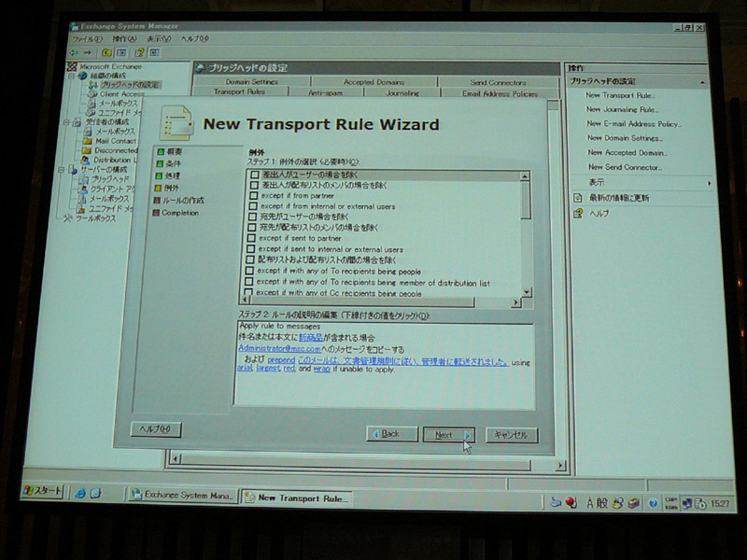The height and width of the screenshot is (560, 747).
Task: Click the Mail Contact folder icon
Action: 87,141
